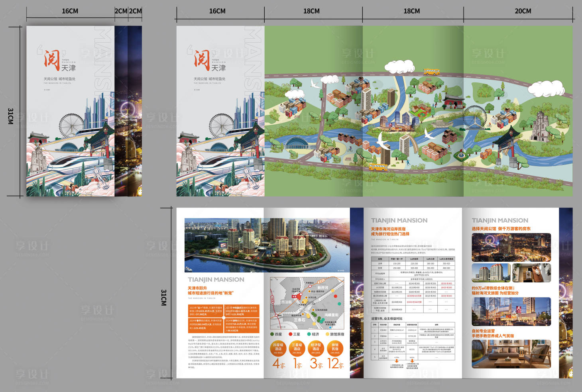Viewport: 582px width, 392px height.
Task: Click the heading 天津市跃升
Action: [197, 288]
